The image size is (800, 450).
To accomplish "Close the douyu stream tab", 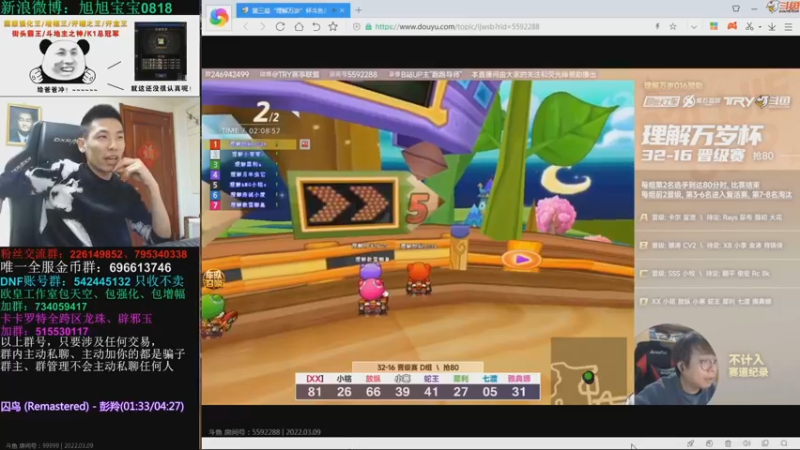I will tap(342, 10).
